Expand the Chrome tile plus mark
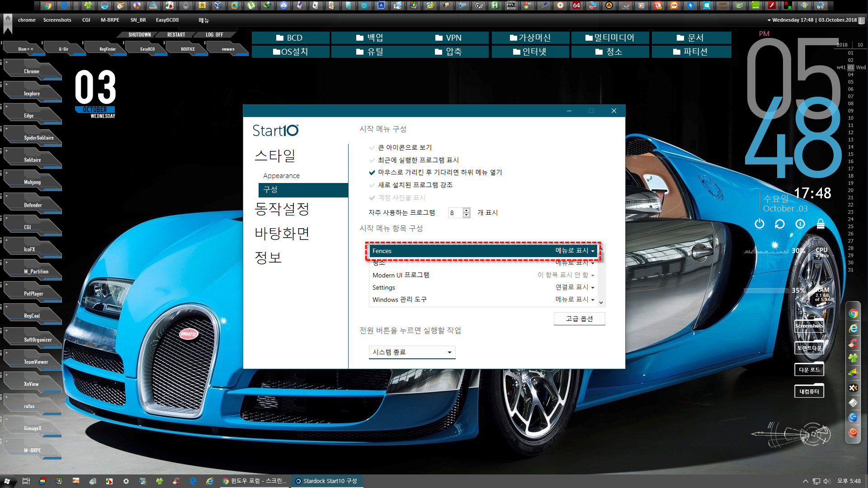Image resolution: width=868 pixels, height=488 pixels. 6,62
